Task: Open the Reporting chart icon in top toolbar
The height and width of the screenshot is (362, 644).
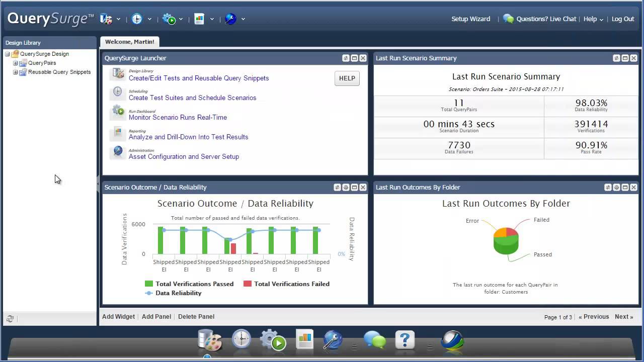Action: point(200,19)
